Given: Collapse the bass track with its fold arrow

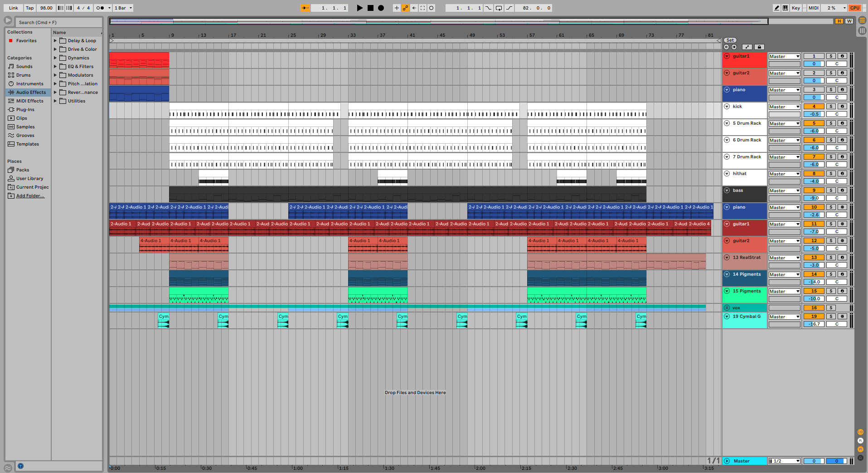Looking at the screenshot, I should click(727, 190).
